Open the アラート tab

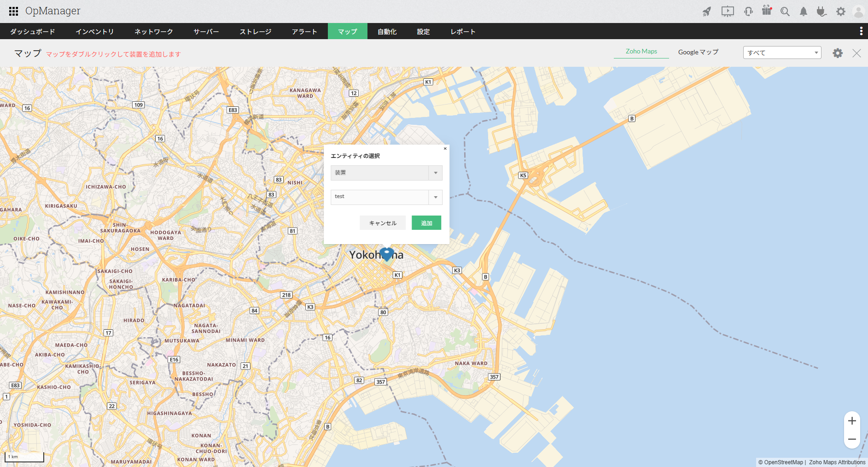(x=305, y=31)
